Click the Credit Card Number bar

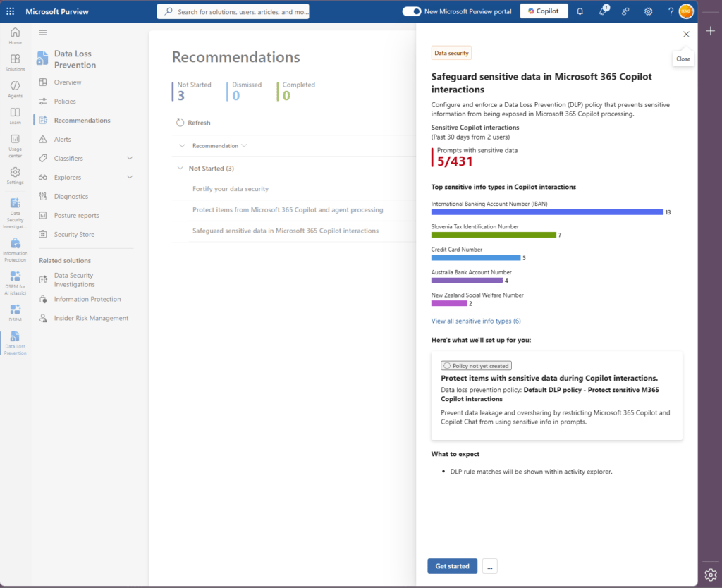pyautogui.click(x=476, y=258)
